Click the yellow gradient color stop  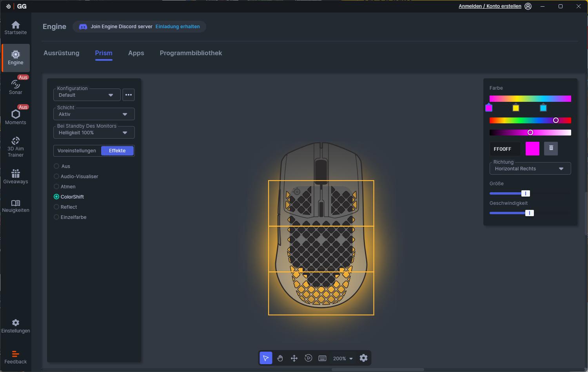click(x=516, y=108)
